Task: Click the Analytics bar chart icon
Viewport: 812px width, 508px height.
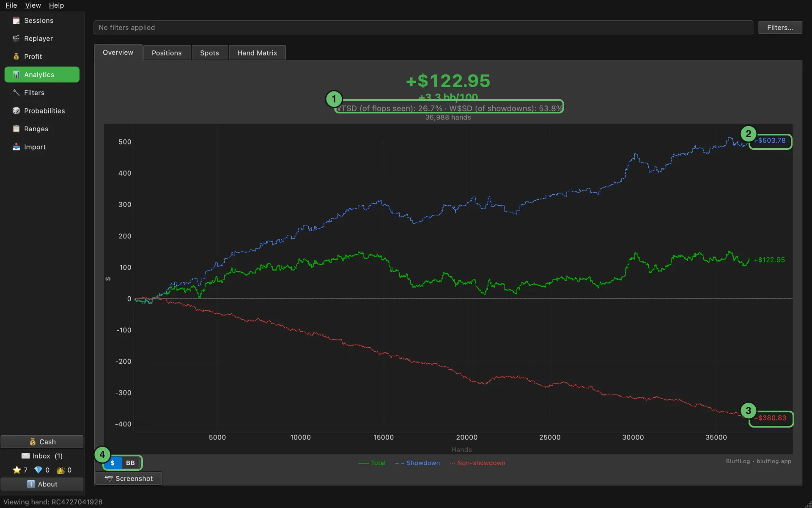Action: (x=16, y=75)
